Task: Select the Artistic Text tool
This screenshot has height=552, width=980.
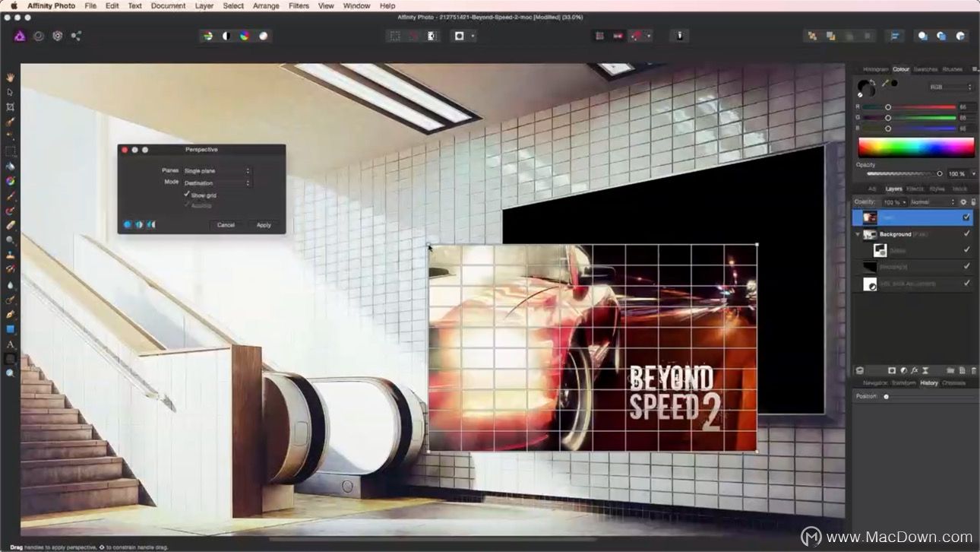Action: 10,344
